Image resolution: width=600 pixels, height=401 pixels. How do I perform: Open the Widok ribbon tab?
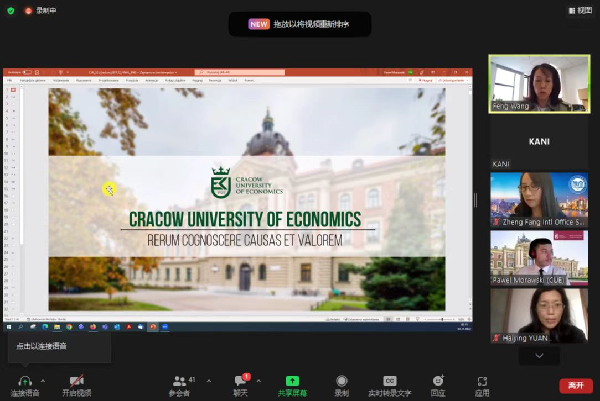tap(233, 80)
